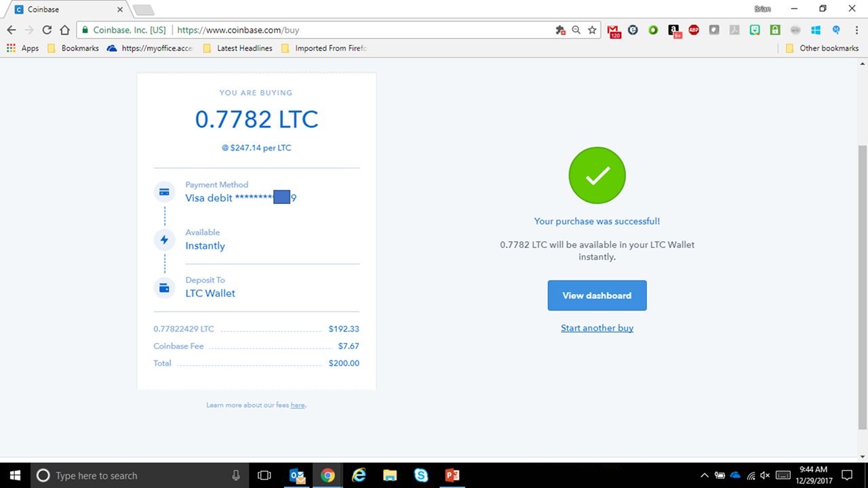Open a new browser tab

tap(143, 9)
